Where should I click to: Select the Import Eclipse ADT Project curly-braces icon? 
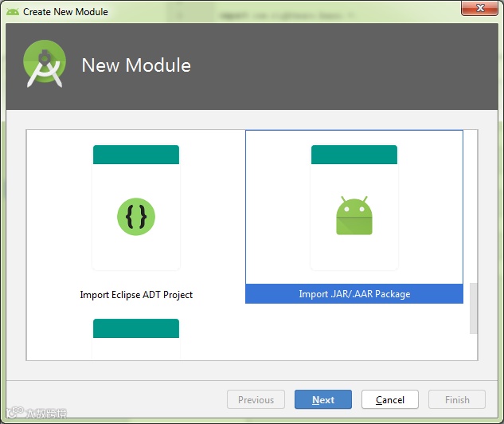pos(136,217)
